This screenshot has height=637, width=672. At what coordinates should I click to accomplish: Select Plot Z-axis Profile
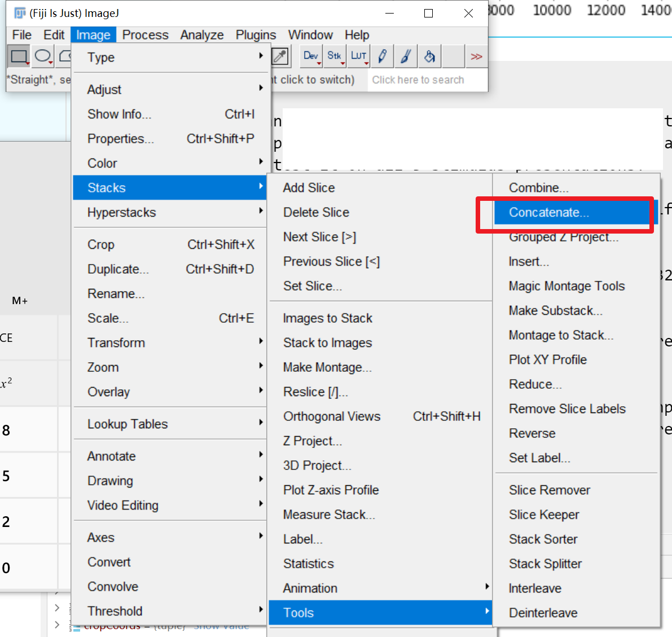(x=380, y=490)
